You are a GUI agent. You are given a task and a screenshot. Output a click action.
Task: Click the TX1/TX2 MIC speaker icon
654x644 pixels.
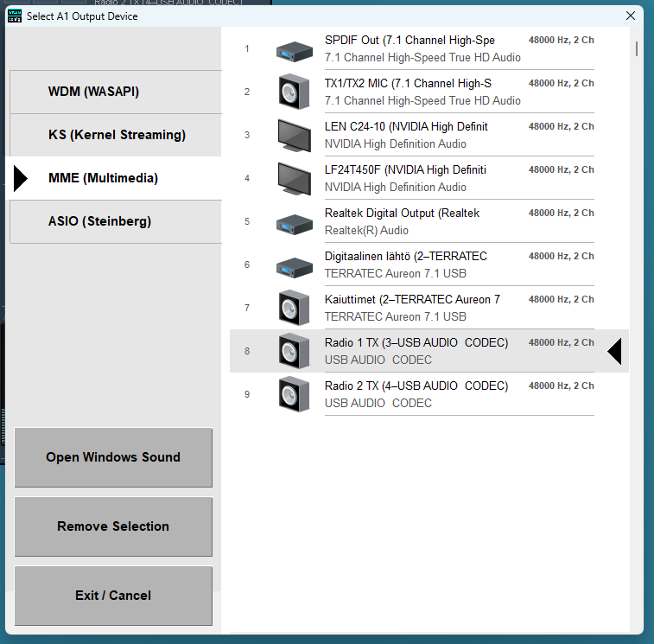(x=295, y=92)
